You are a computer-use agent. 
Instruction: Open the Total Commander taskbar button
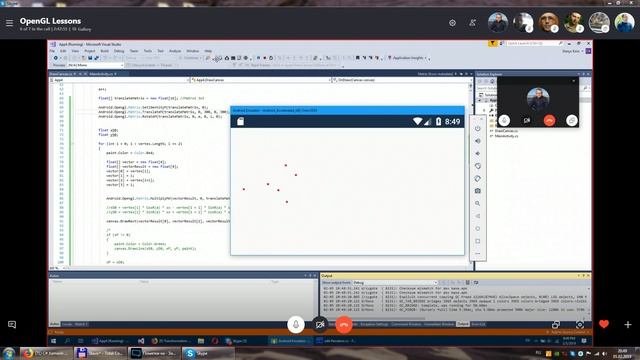pyautogui.click(x=100, y=353)
